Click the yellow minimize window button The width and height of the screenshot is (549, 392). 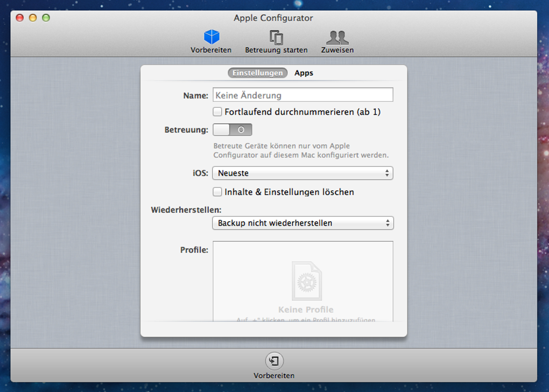click(x=33, y=18)
